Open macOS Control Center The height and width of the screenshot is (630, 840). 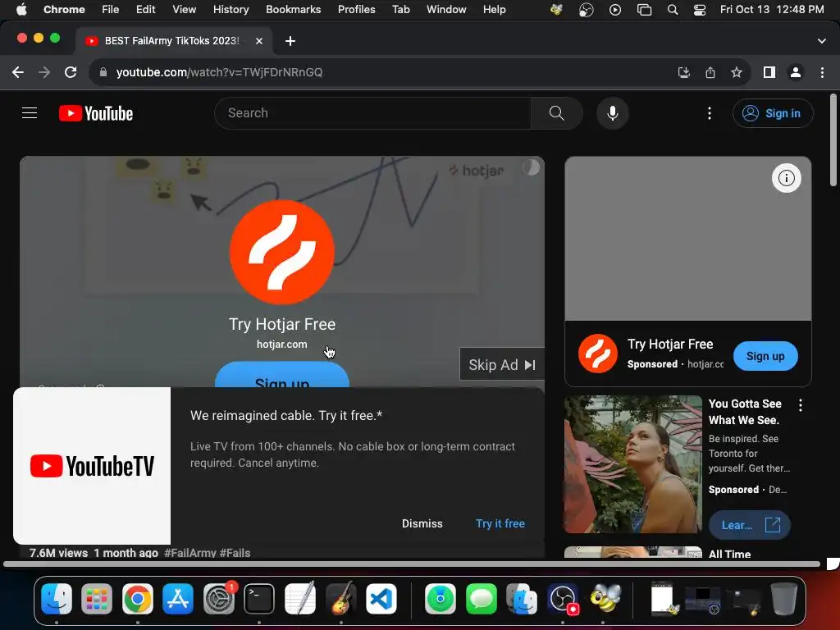click(x=699, y=10)
